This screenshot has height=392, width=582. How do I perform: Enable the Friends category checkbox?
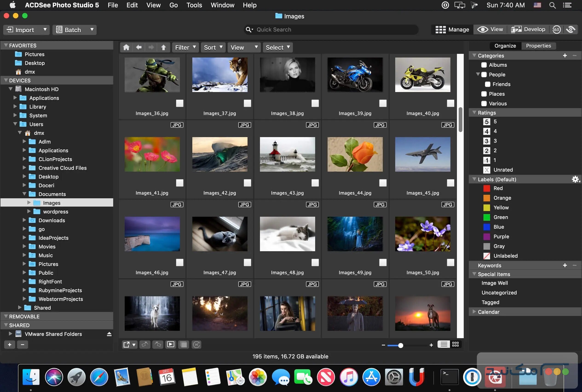(487, 84)
